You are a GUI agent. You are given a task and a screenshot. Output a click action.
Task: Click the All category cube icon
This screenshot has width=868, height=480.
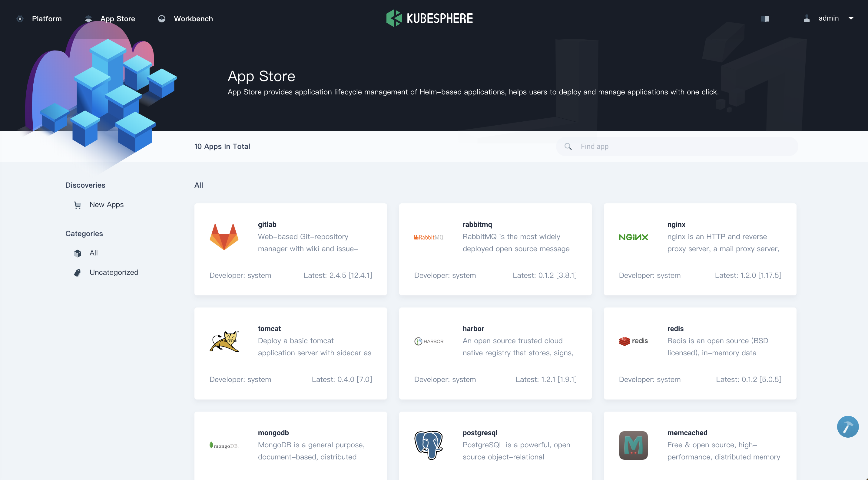[78, 253]
